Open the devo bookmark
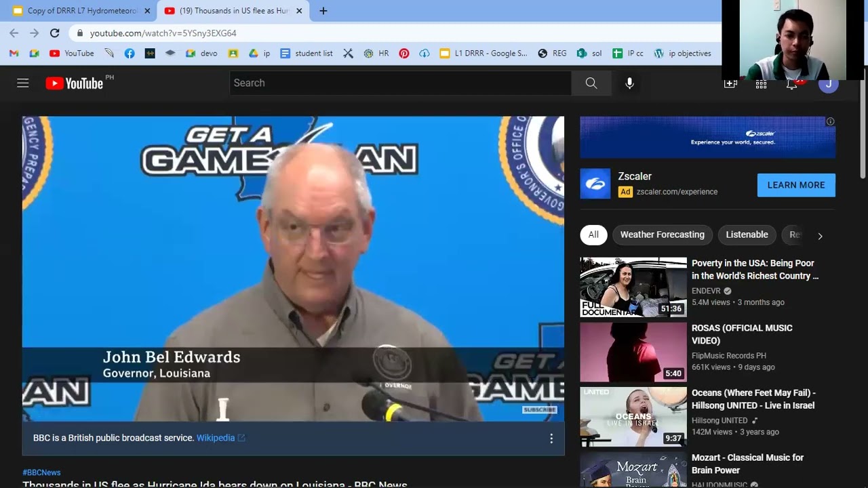Image resolution: width=868 pixels, height=488 pixels. 201,53
